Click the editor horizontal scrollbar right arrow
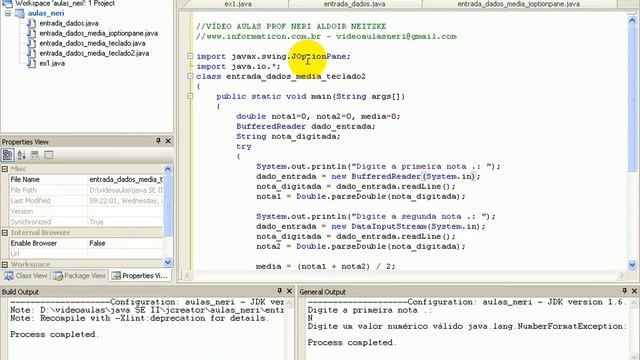 pos(622,276)
